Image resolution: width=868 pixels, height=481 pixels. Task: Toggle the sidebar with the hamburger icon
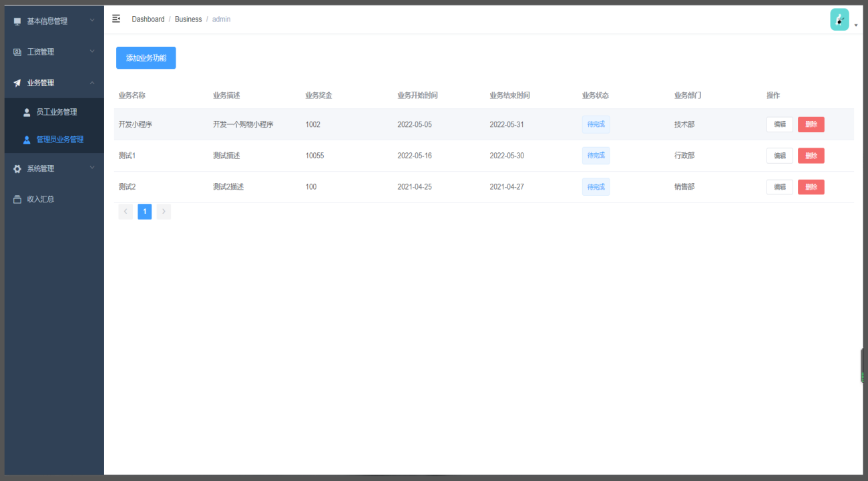[116, 19]
